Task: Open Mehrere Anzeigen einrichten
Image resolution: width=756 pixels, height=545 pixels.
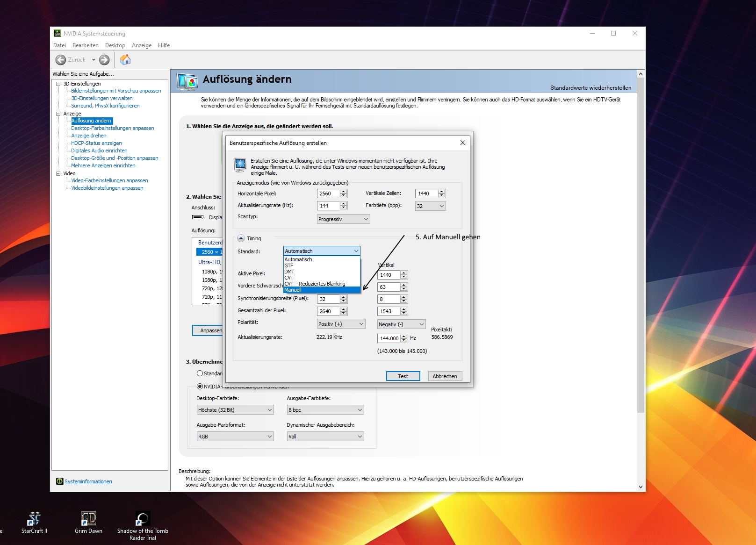Action: click(103, 165)
